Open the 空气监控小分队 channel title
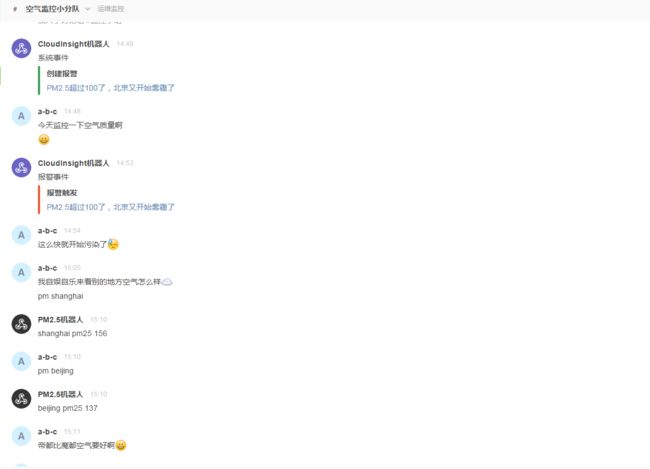 pos(52,9)
